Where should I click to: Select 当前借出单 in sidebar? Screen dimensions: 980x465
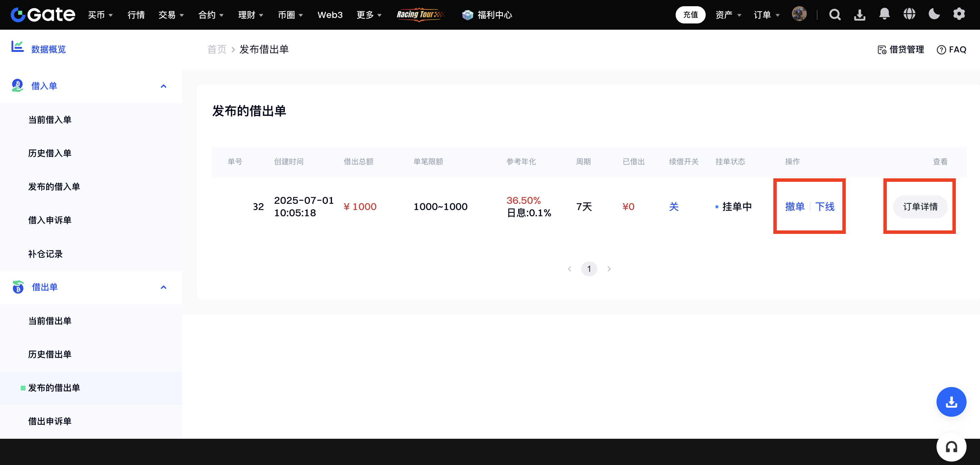[50, 320]
